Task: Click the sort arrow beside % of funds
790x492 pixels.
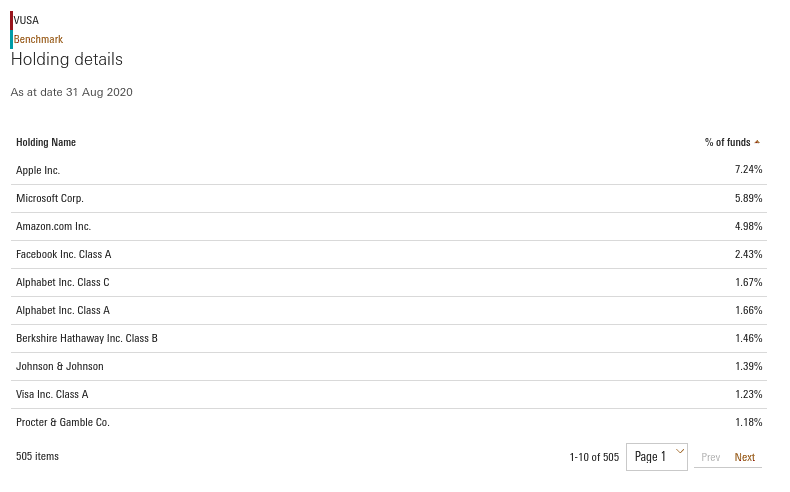Action: tap(757, 143)
